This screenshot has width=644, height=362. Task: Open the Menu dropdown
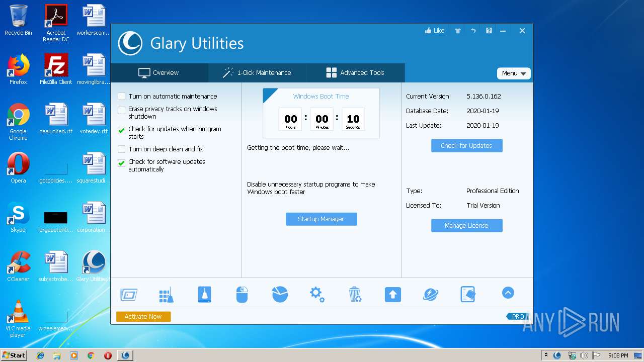(x=514, y=73)
